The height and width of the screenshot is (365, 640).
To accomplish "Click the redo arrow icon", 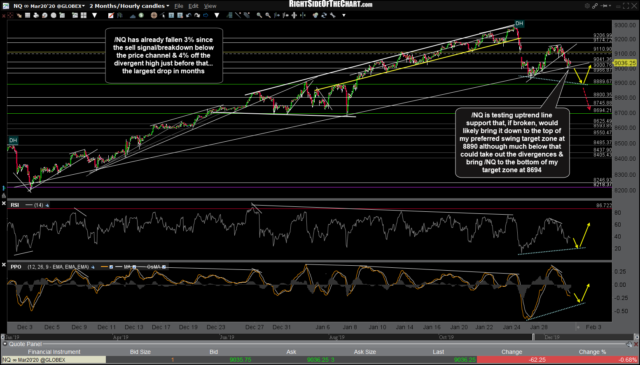I will [x=197, y=15].
